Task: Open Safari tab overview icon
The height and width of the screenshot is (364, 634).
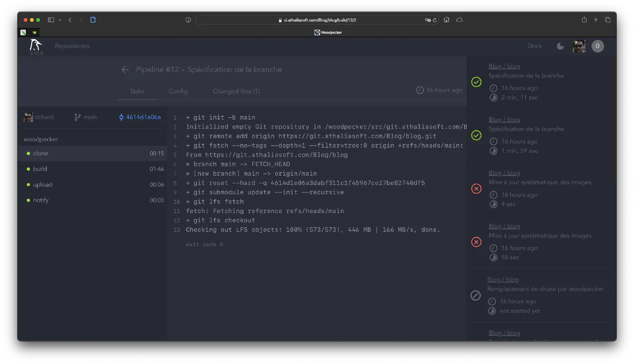Action: click(x=608, y=20)
